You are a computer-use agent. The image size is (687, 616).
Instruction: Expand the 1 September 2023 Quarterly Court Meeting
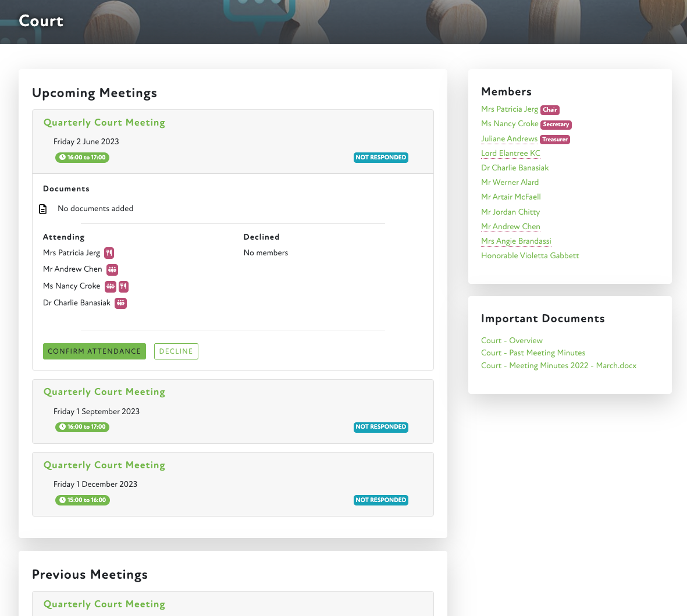104,392
